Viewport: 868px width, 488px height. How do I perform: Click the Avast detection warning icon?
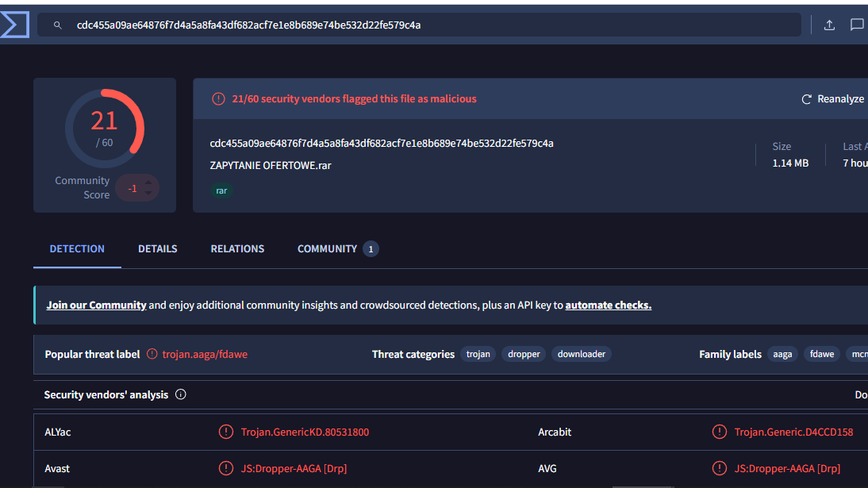click(226, 468)
